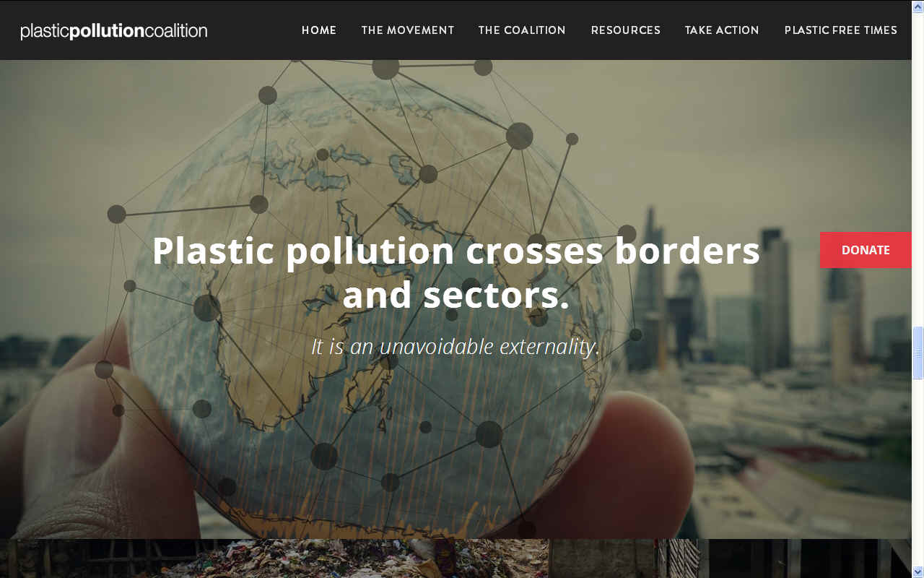Visit the PLASTIC FREE TIMES page
Image resolution: width=924 pixels, height=578 pixels.
point(841,30)
